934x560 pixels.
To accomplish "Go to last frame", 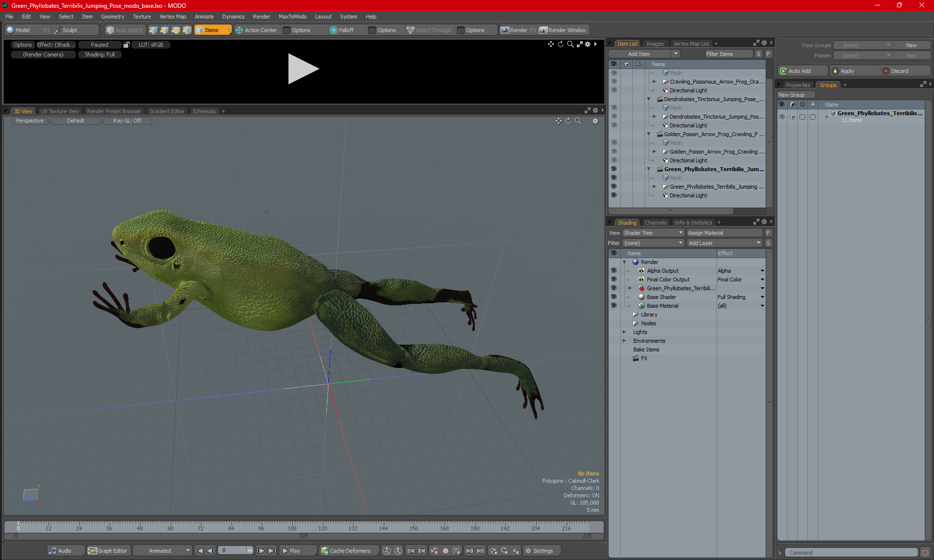I will (x=272, y=551).
